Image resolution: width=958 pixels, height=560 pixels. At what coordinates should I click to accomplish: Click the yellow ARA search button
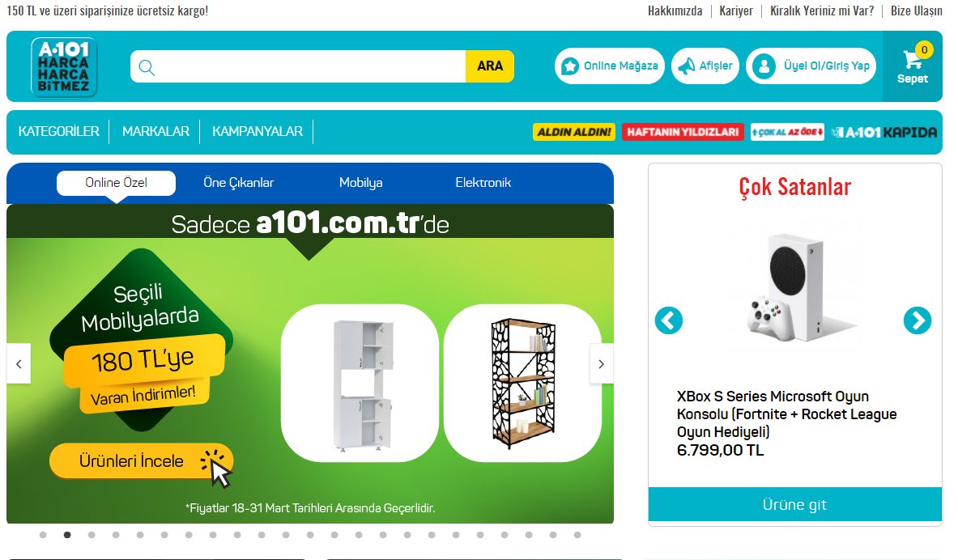tap(489, 66)
